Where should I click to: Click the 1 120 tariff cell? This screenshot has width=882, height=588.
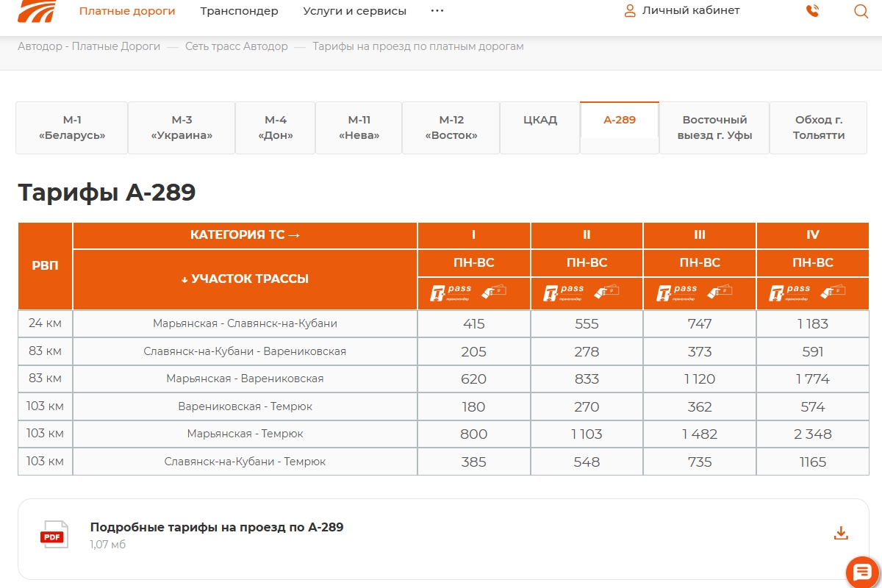click(700, 379)
